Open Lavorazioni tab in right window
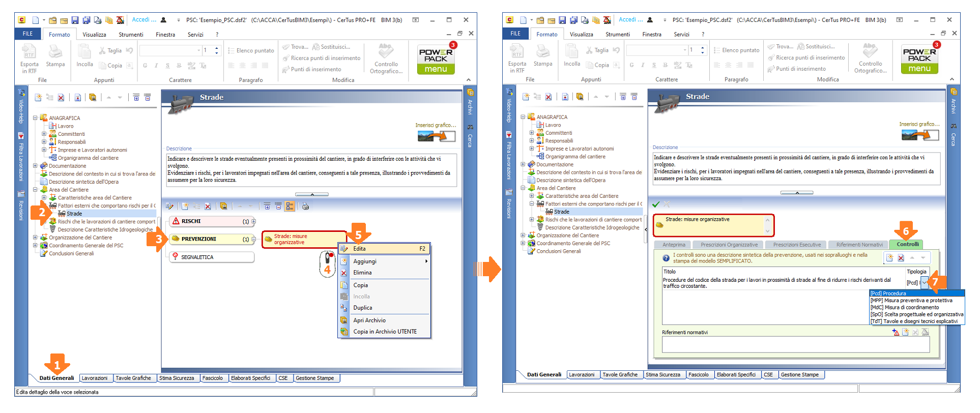The width and height of the screenshot is (980, 413). 582,375
